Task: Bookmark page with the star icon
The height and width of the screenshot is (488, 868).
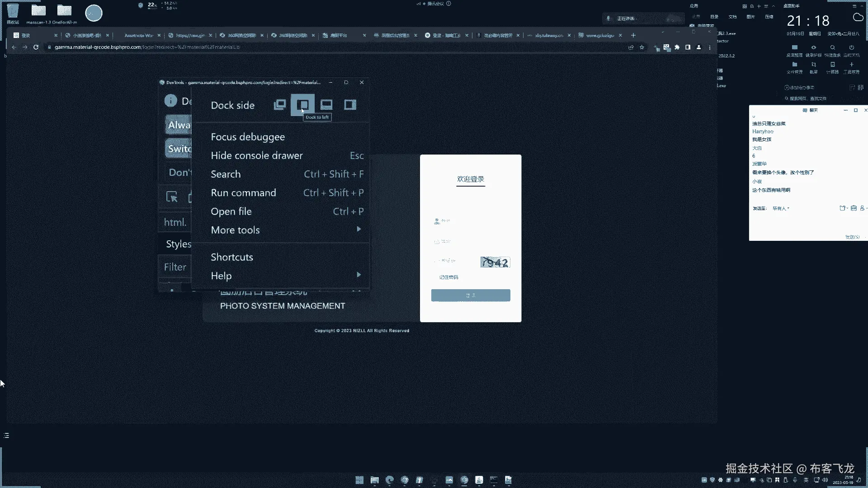Action: point(642,47)
